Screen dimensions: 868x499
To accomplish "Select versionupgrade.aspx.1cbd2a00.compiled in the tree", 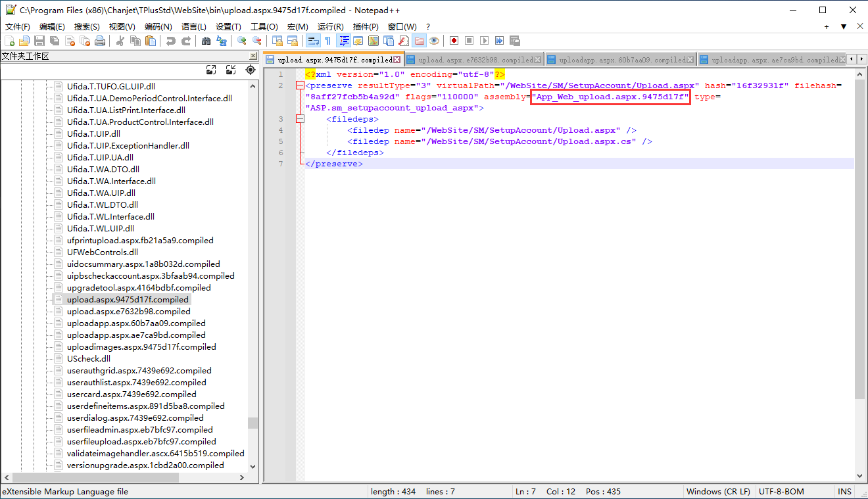I will tap(145, 465).
